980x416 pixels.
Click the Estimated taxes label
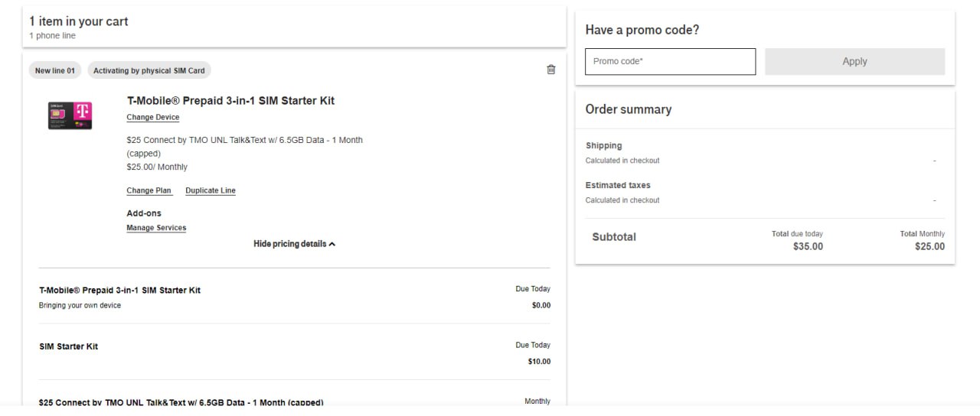tap(618, 185)
